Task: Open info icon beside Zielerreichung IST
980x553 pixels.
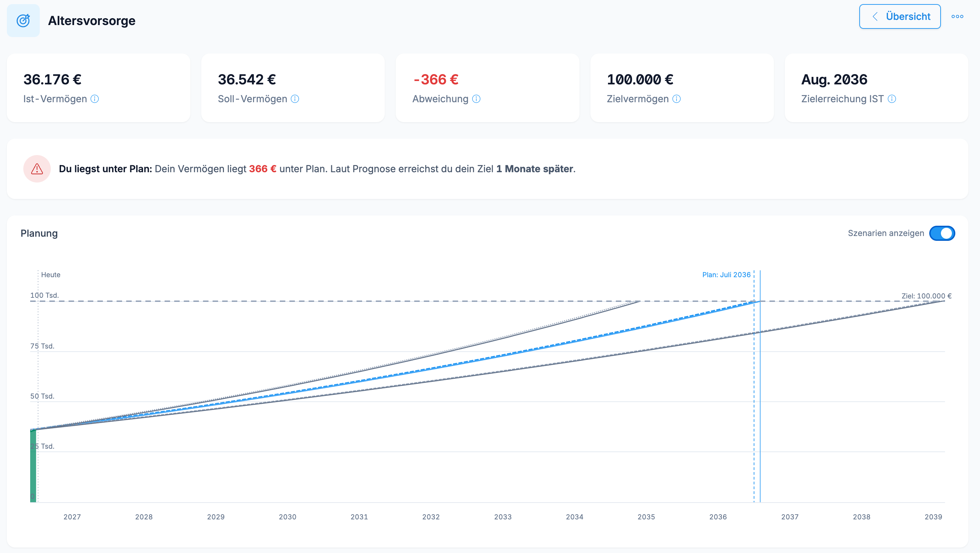Action: 892,99
